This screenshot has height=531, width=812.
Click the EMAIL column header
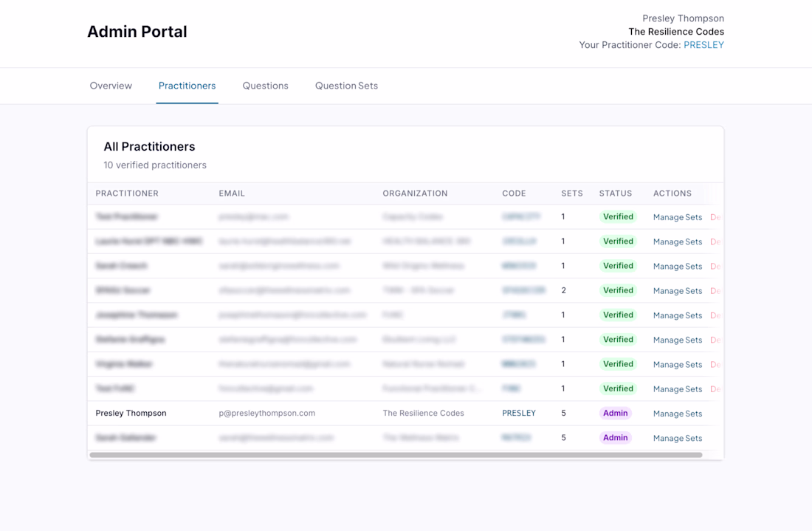(x=232, y=193)
